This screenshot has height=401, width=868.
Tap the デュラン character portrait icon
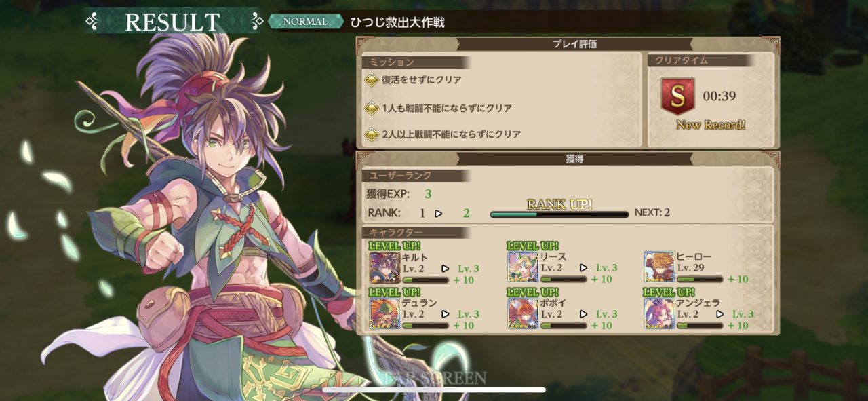point(384,313)
